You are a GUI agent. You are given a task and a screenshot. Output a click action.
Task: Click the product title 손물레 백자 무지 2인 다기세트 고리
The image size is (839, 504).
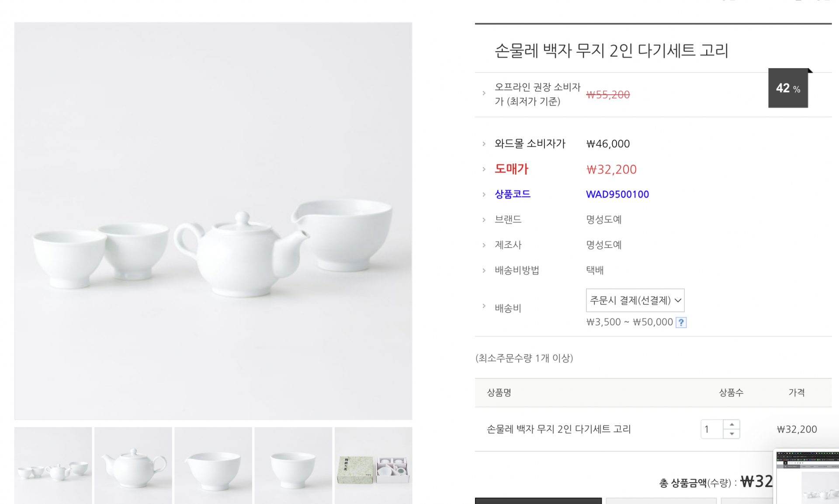(611, 51)
